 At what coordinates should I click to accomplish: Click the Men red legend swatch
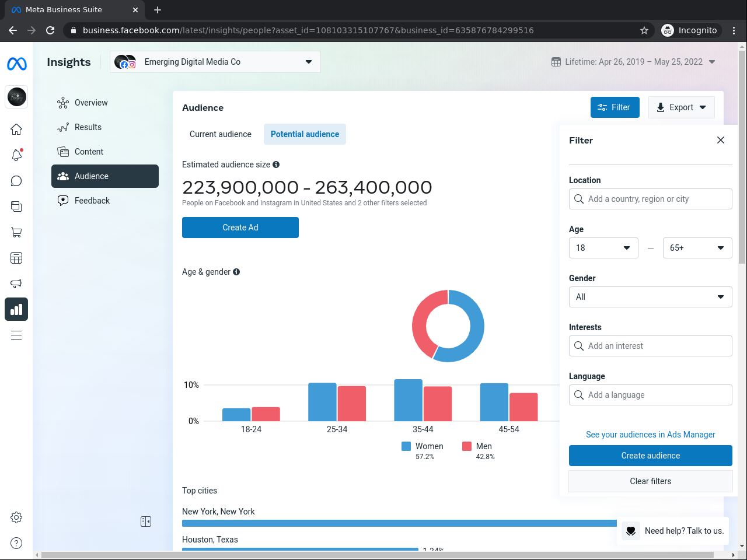(467, 446)
